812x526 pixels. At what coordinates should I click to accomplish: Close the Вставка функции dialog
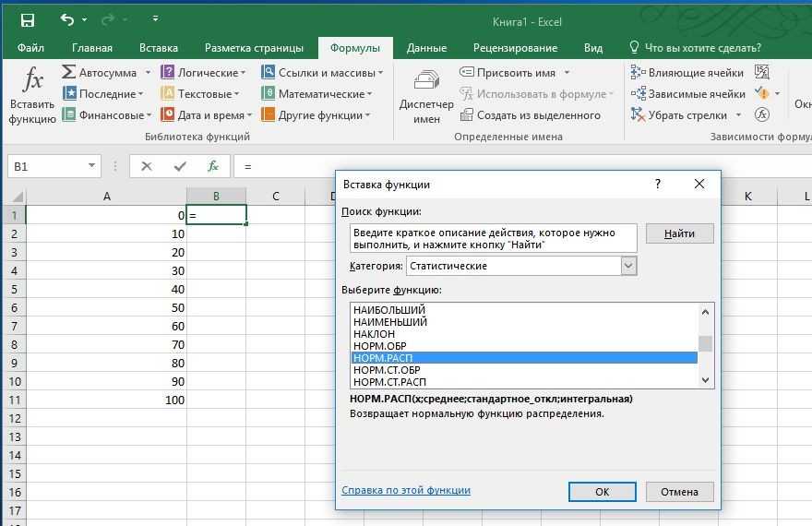coord(699,184)
